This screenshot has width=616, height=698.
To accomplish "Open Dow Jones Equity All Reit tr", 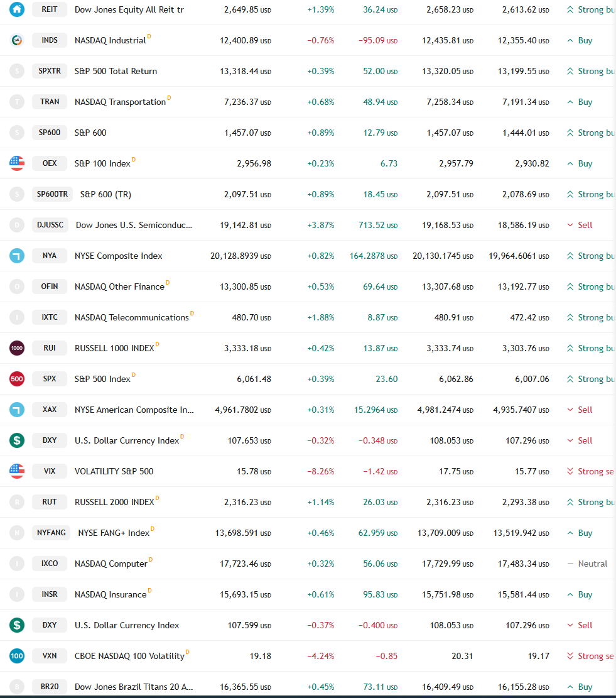I will click(129, 9).
